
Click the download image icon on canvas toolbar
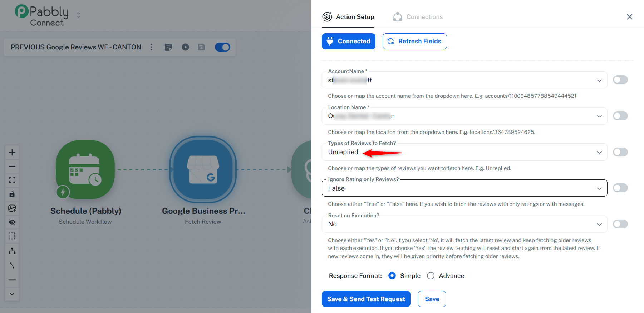coord(12,208)
